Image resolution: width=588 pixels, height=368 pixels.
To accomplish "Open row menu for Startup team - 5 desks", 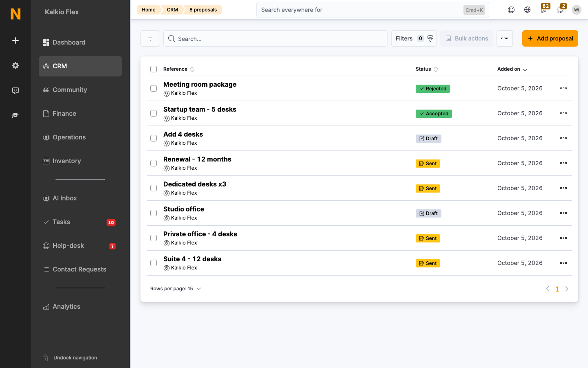I will click(x=563, y=113).
